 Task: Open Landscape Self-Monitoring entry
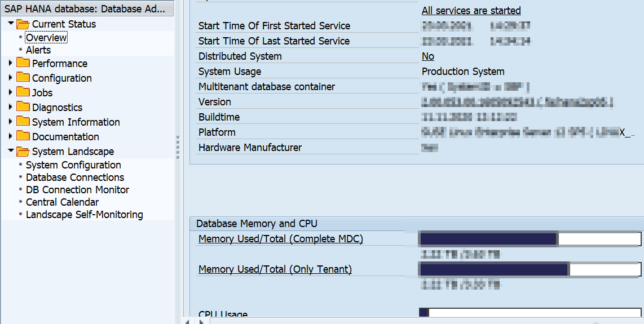coord(84,215)
